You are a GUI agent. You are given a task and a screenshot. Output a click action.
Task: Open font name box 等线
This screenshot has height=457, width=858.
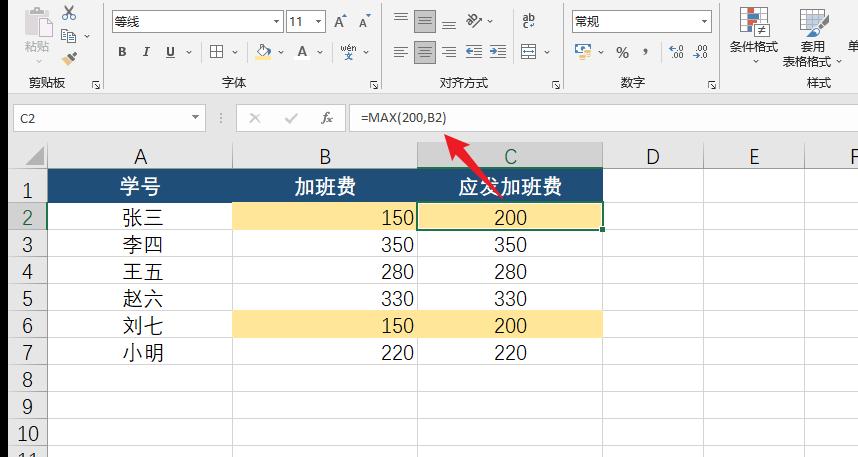click(198, 22)
